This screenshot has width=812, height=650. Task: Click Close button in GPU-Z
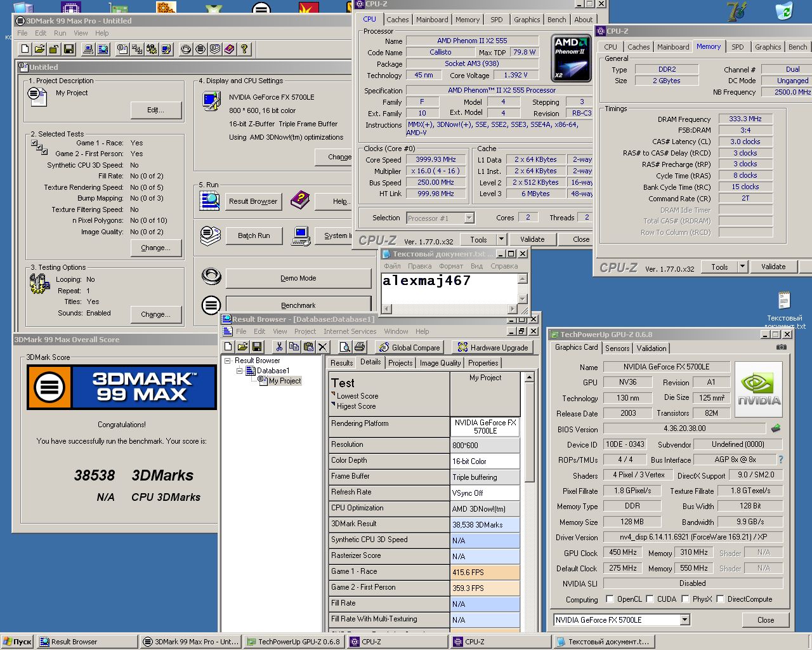pyautogui.click(x=766, y=620)
